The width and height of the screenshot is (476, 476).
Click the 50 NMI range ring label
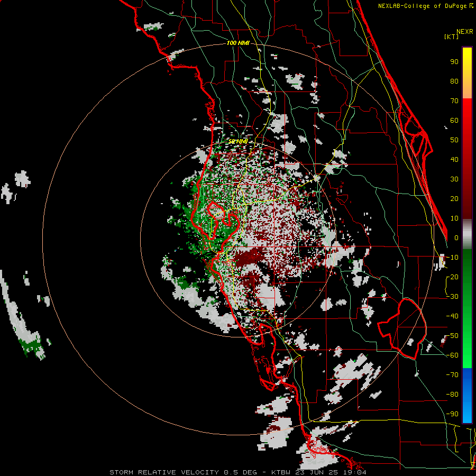coord(238,141)
